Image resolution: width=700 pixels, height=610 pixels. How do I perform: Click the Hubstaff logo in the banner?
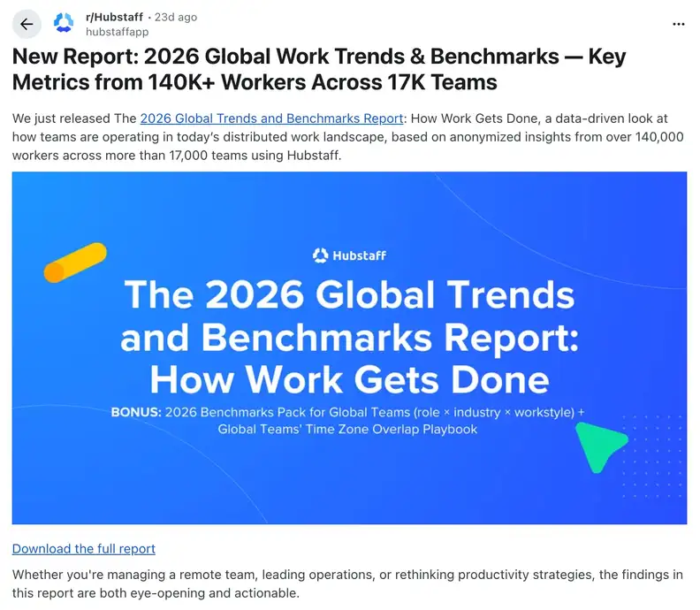[x=349, y=255]
